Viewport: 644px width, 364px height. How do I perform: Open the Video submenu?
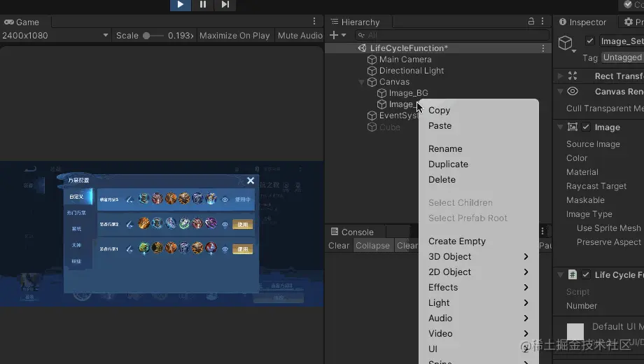(479, 334)
